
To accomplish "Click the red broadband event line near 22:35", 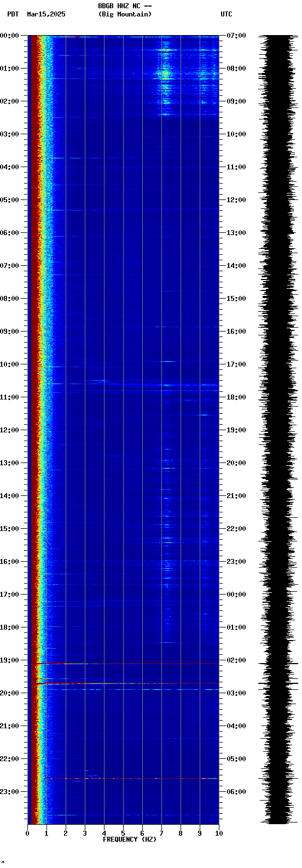I will coord(130,778).
